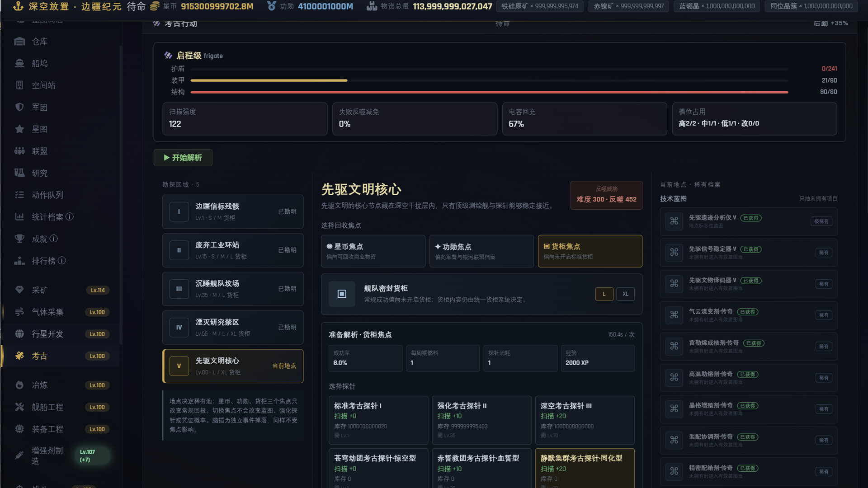Select zone IV 湮灭研究禁区

[x=233, y=328]
